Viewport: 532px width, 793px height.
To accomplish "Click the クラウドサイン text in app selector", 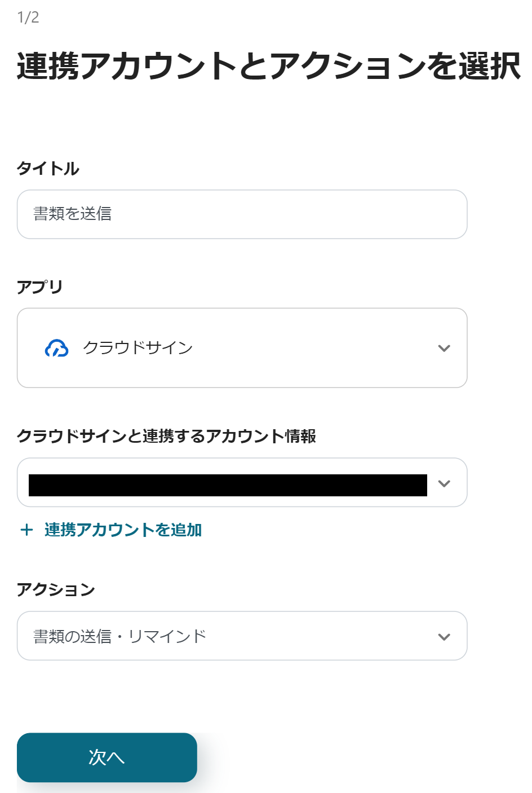I will click(138, 348).
